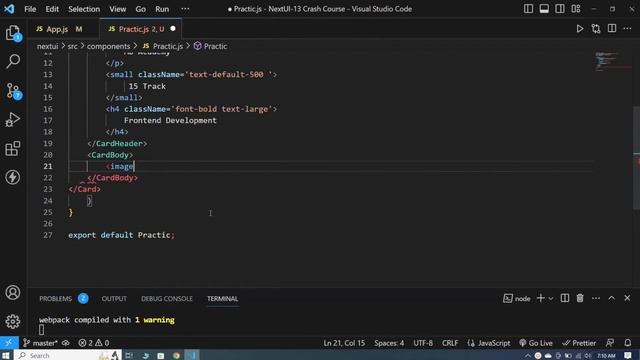Open Practic.js breadcrumb file

point(163,46)
